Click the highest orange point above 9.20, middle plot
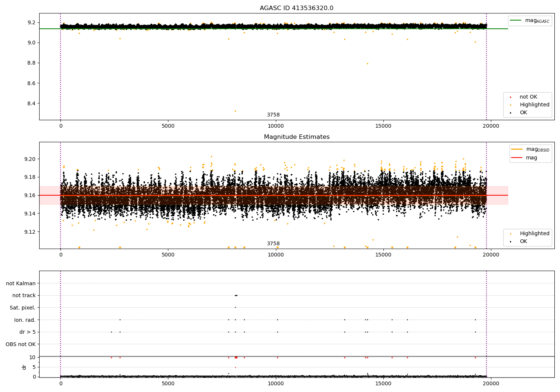560x392 pixels. [211, 156]
